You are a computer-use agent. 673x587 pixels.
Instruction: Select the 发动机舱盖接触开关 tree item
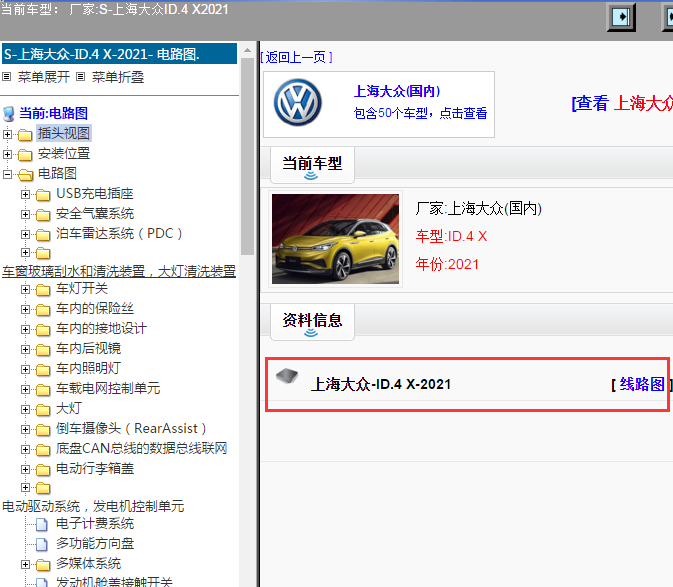(x=114, y=582)
